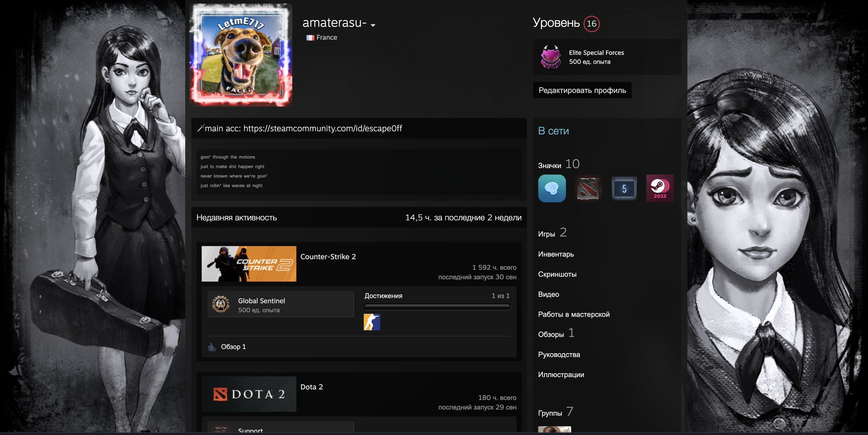Image resolution: width=868 pixels, height=435 pixels.
Task: Click the 180 ч. всего playtime text
Action: (x=497, y=398)
